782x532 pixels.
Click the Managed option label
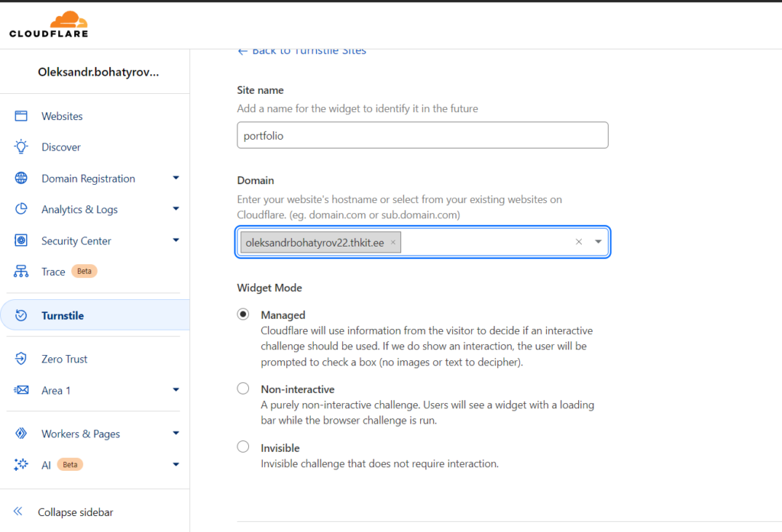point(283,315)
